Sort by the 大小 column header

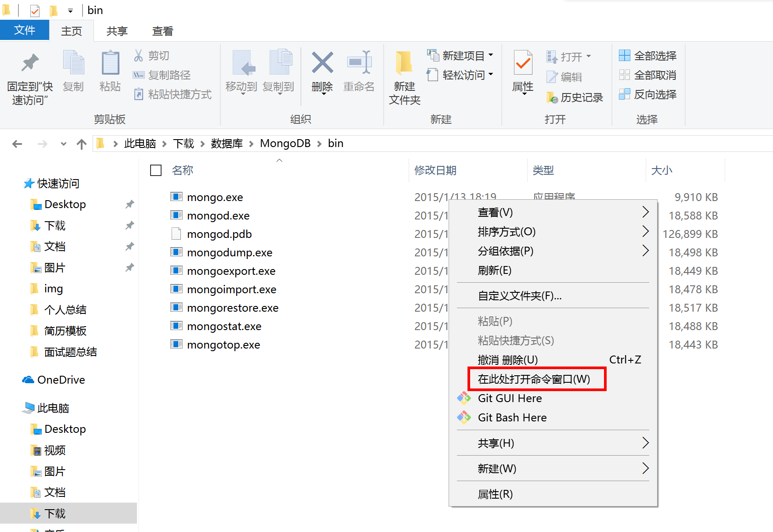point(662,170)
